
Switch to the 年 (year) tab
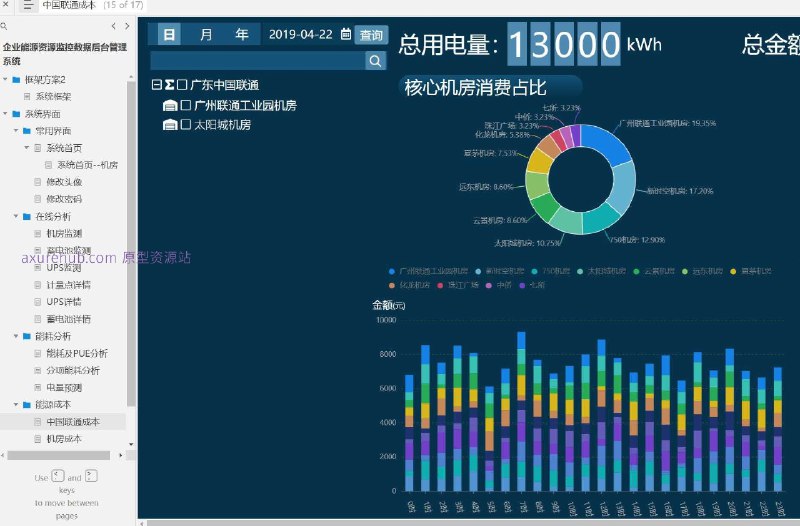pos(241,35)
